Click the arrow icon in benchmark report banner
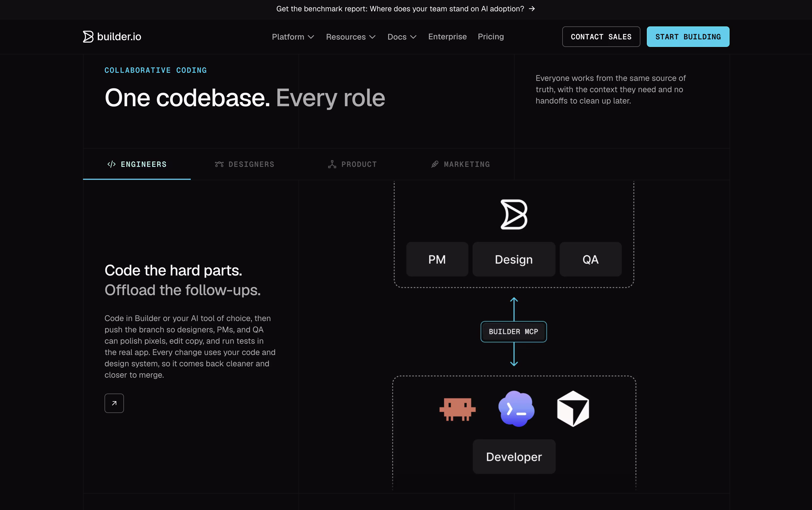The width and height of the screenshot is (812, 510). coord(532,9)
